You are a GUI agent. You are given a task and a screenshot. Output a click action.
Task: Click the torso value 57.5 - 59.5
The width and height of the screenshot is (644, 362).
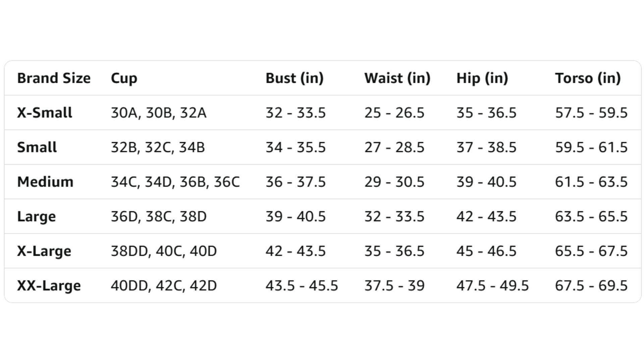point(591,113)
